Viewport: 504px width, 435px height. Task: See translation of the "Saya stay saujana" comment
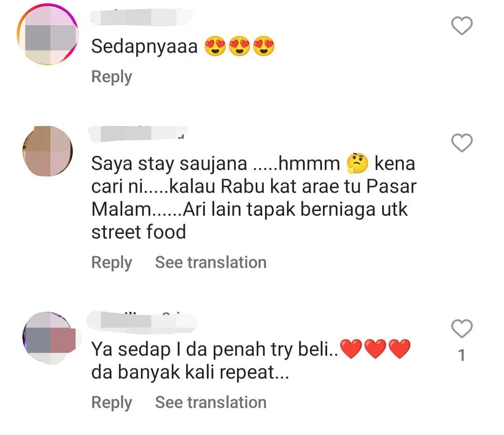(x=210, y=262)
